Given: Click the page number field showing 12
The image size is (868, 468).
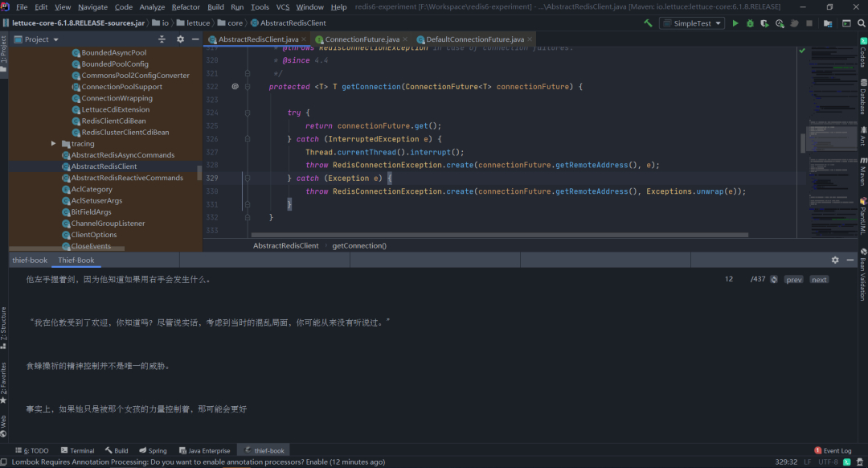Looking at the screenshot, I should pyautogui.click(x=729, y=279).
